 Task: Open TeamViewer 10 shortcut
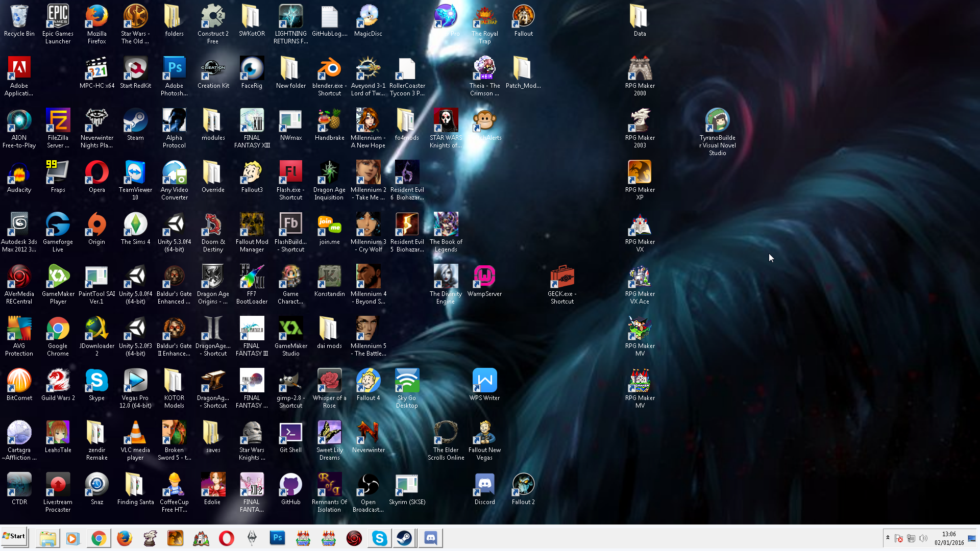pos(135,181)
